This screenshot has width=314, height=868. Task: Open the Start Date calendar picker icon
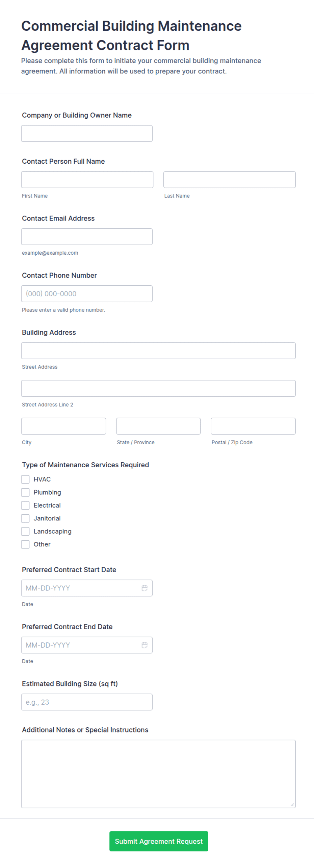click(x=145, y=588)
